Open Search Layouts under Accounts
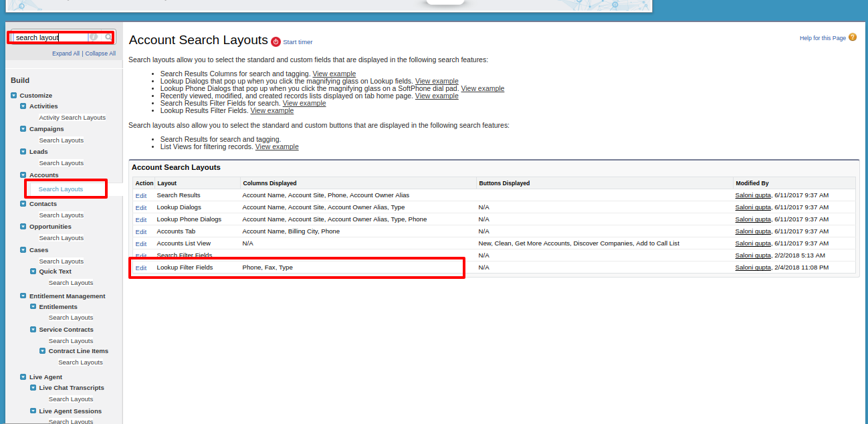Image resolution: width=868 pixels, height=424 pixels. click(61, 189)
